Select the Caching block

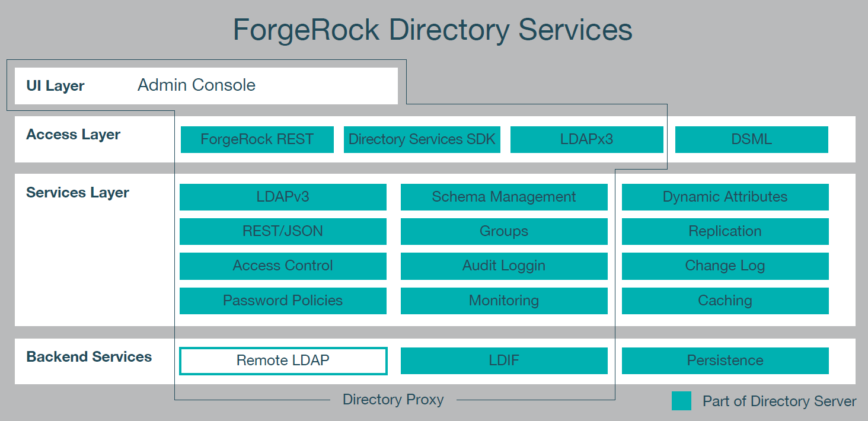[725, 301]
